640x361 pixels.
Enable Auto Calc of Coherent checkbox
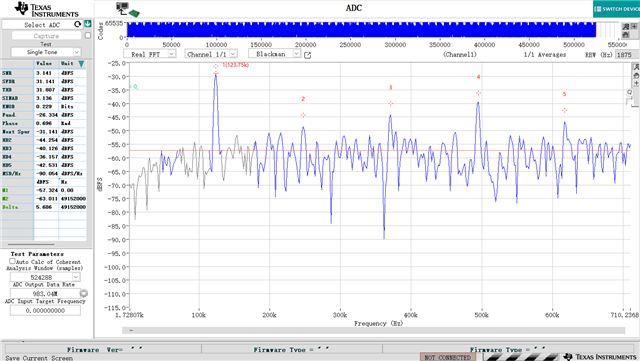coord(12,261)
